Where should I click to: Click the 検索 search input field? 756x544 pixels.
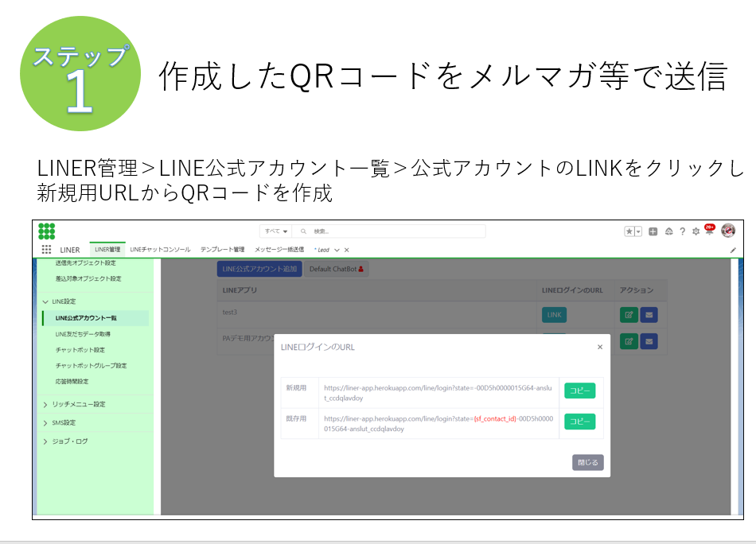pyautogui.click(x=390, y=231)
